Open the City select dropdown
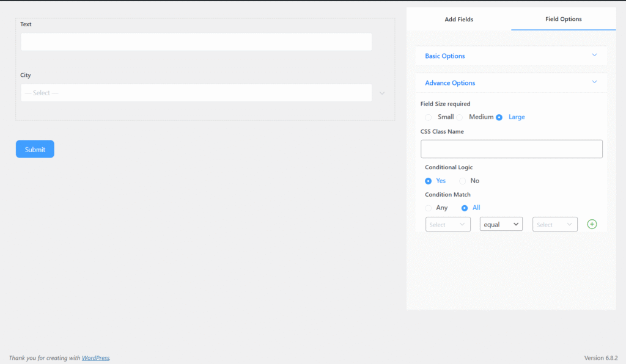626x364 pixels. pyautogui.click(x=196, y=93)
